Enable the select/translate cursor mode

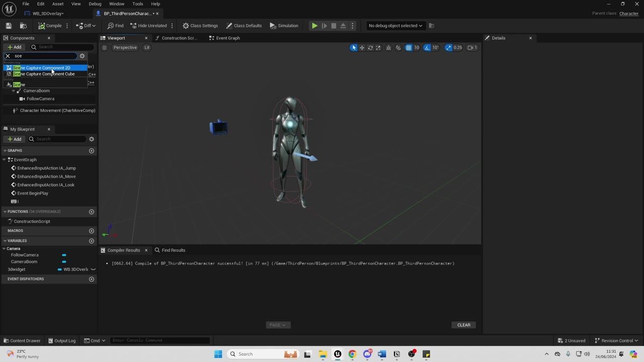click(x=354, y=48)
